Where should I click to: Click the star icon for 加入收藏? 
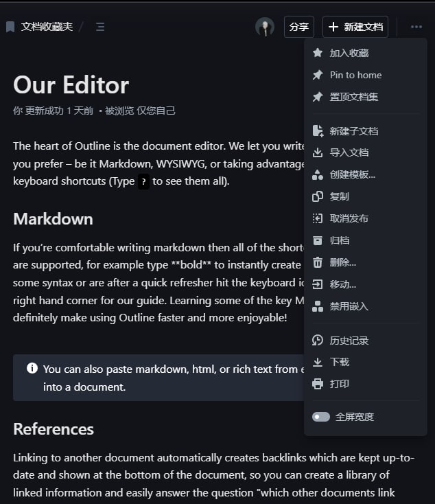pos(317,53)
